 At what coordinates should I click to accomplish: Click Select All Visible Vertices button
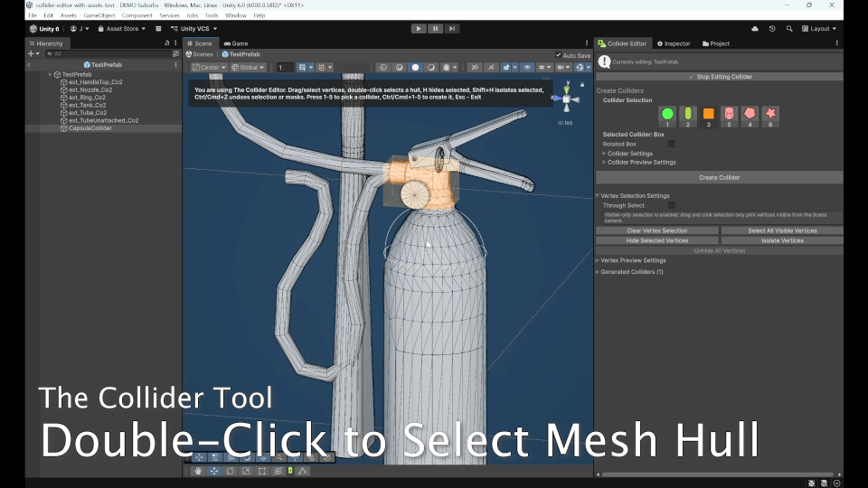[x=782, y=230]
